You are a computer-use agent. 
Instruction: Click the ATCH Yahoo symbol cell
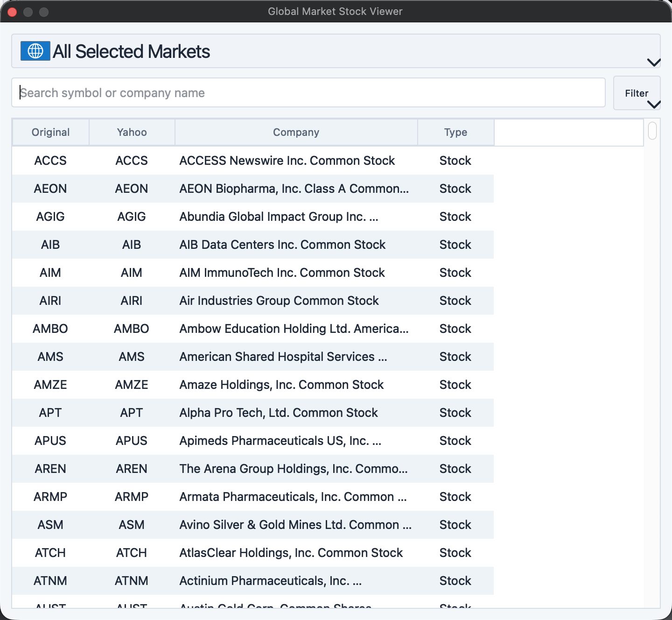pyautogui.click(x=132, y=553)
